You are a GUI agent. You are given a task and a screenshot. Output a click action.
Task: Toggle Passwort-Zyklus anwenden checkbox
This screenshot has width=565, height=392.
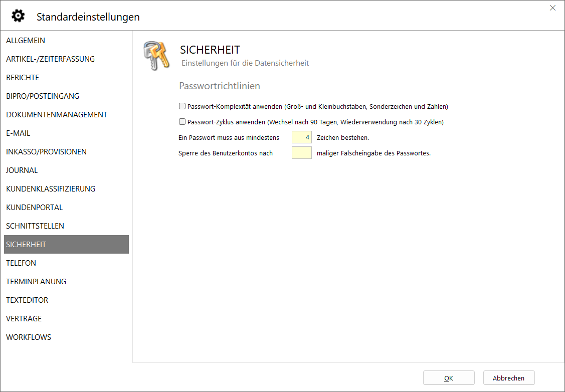[x=182, y=121]
